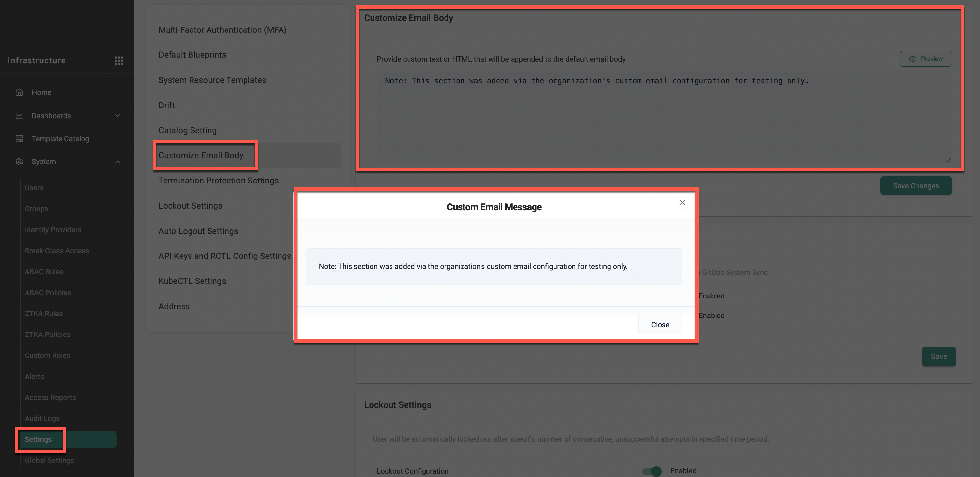Click the green Save button
980x477 pixels.
coord(938,357)
